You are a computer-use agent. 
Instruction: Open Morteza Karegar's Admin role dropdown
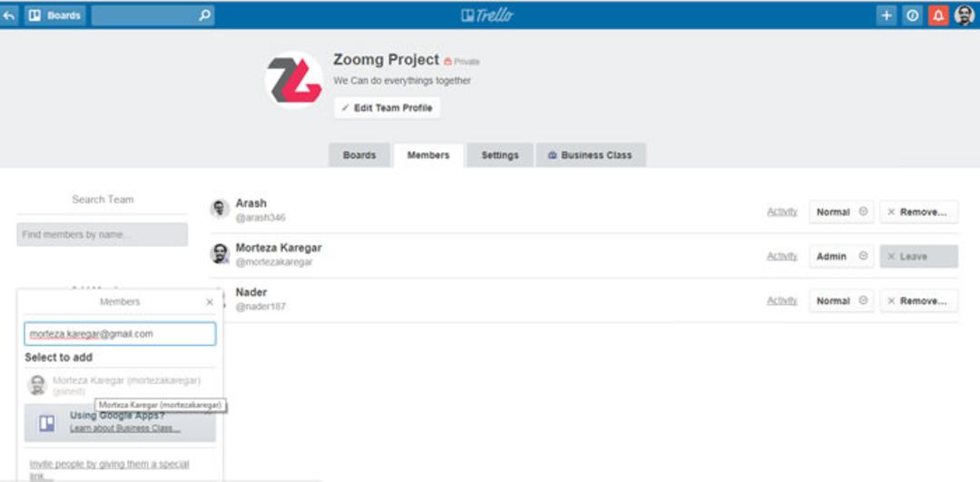coord(841,256)
